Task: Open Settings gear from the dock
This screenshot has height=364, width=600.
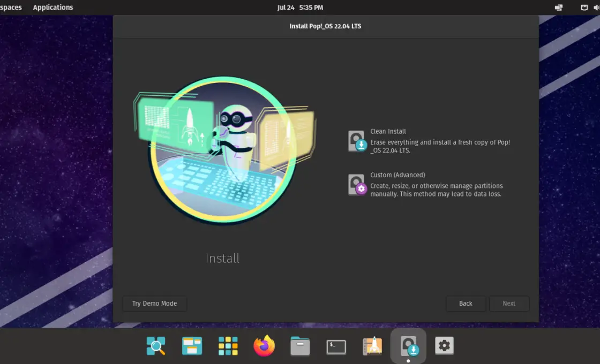Action: pyautogui.click(x=444, y=346)
